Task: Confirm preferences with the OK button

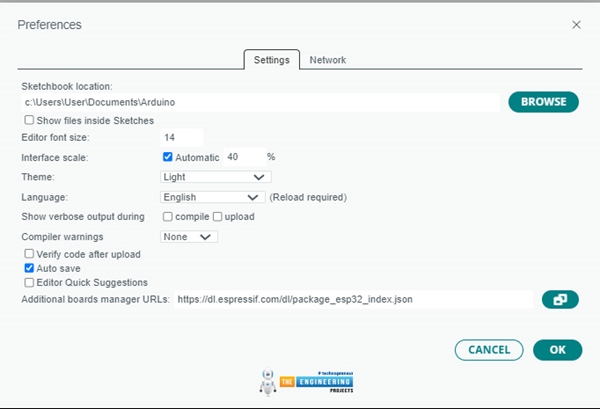Action: (557, 350)
